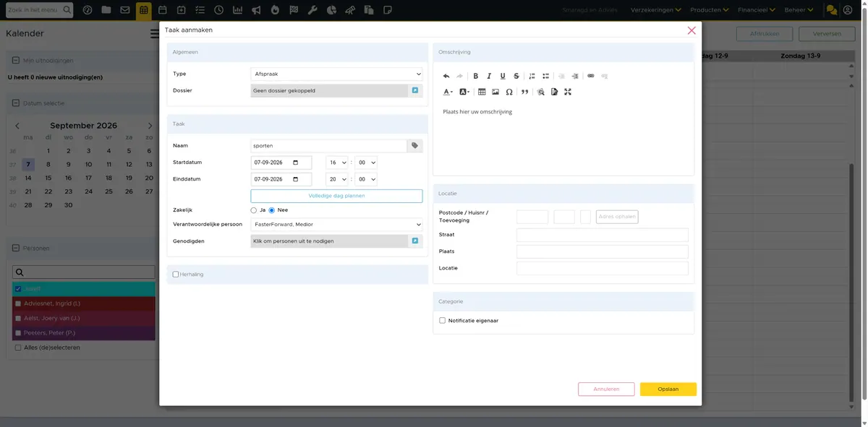Insert a numbered list in description
868x427 pixels.
point(532,76)
